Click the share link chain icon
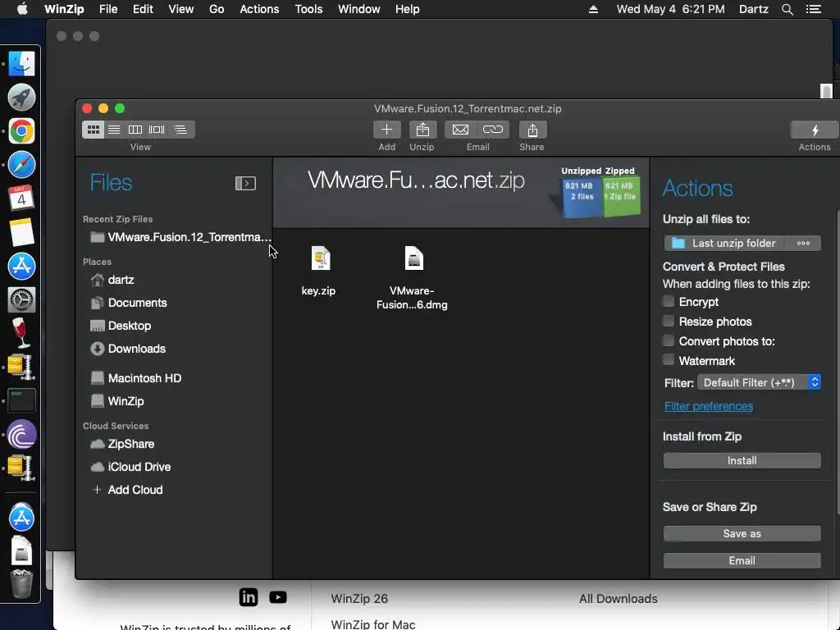The image size is (840, 630). coord(493,130)
